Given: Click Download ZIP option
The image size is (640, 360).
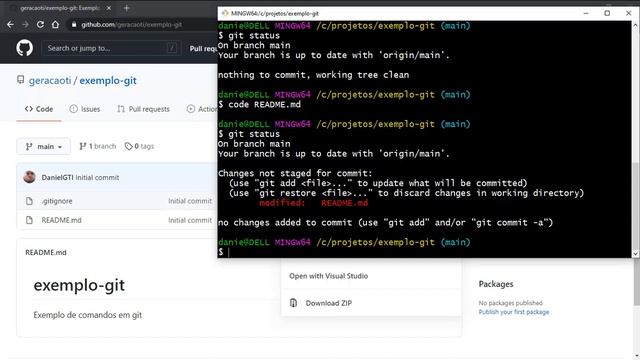Looking at the screenshot, I should (329, 303).
